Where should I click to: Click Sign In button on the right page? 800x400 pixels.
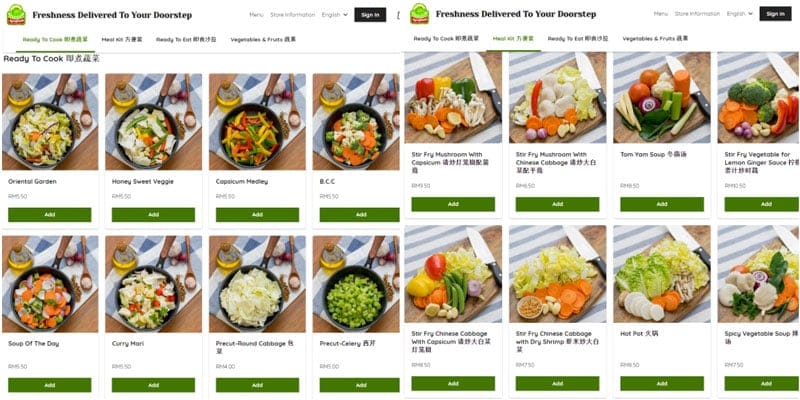point(775,14)
